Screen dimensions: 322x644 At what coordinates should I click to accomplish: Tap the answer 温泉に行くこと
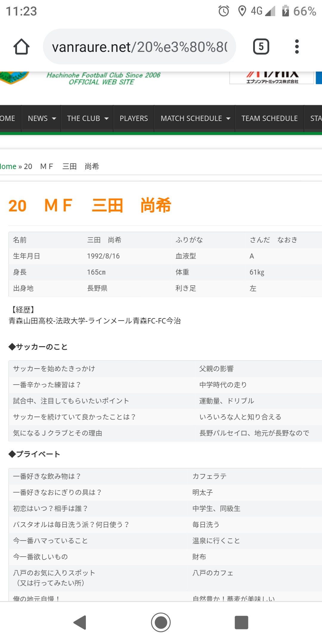tap(216, 541)
